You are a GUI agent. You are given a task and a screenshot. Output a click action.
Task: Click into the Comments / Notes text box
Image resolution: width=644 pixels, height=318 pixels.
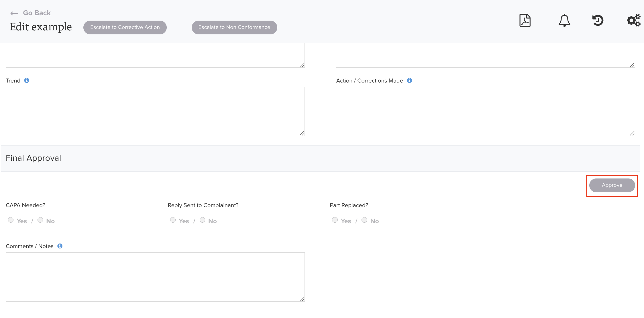point(155,277)
